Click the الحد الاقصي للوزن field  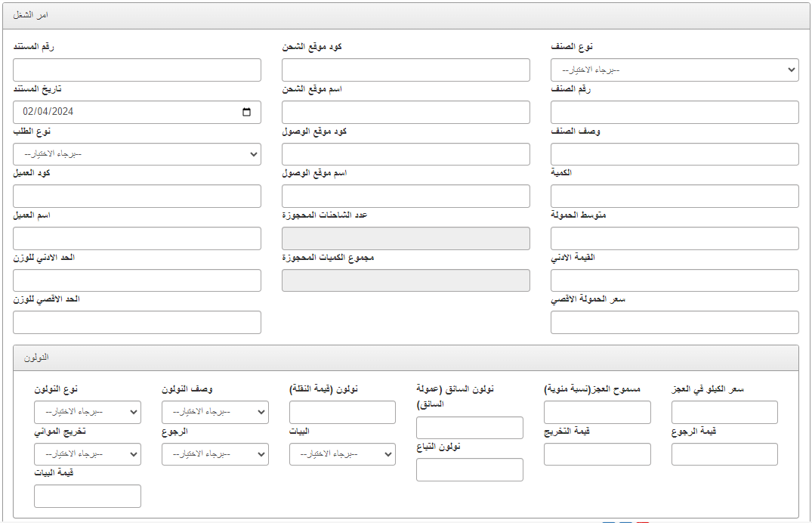click(137, 322)
